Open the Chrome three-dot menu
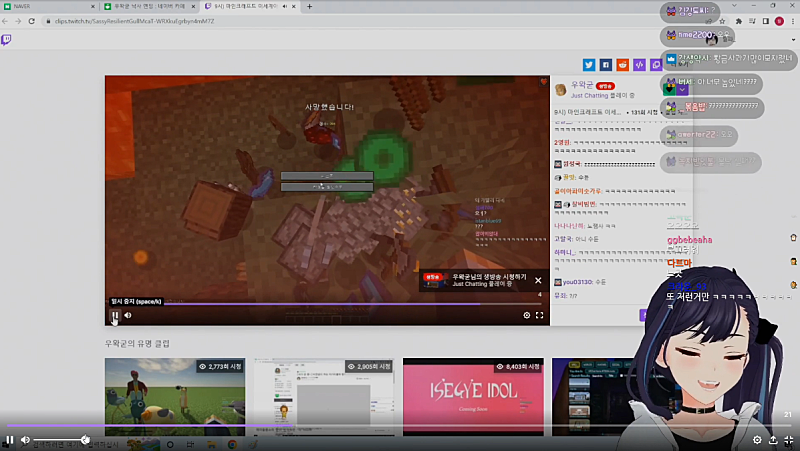 tap(793, 21)
